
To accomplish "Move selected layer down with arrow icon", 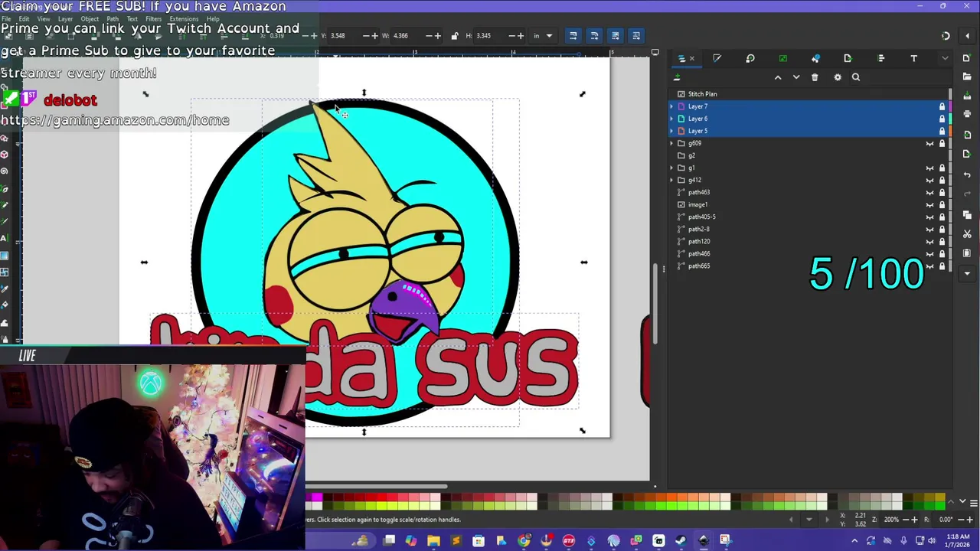I will tap(796, 77).
